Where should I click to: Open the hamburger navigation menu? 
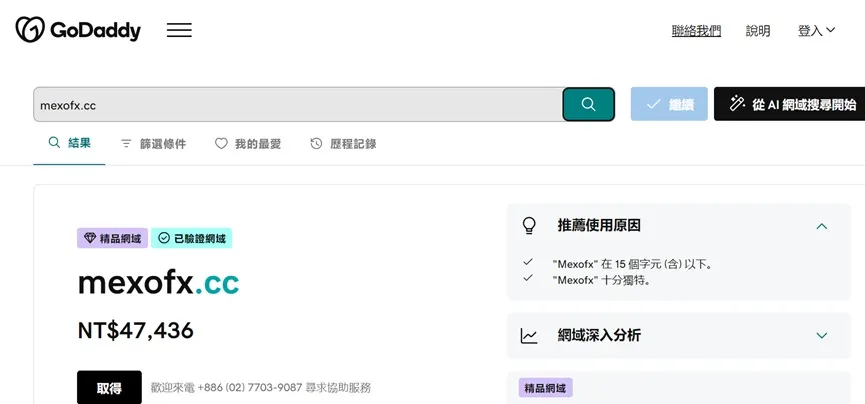[179, 30]
